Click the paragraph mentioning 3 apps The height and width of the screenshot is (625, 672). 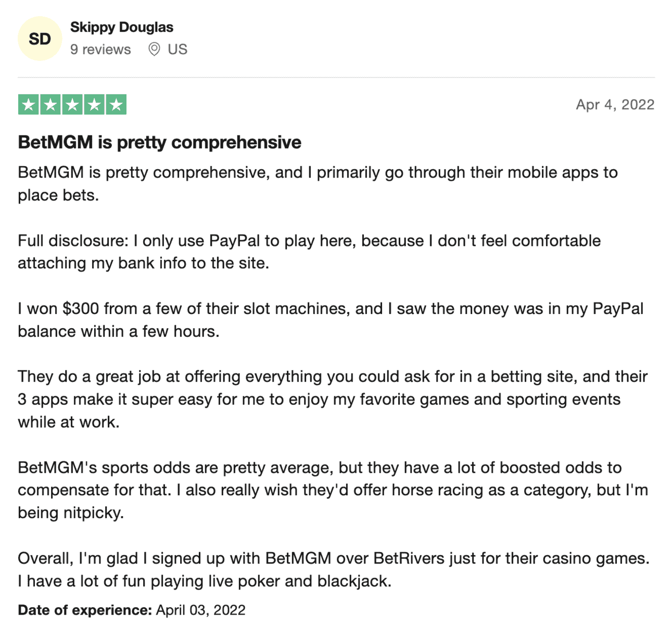click(333, 399)
